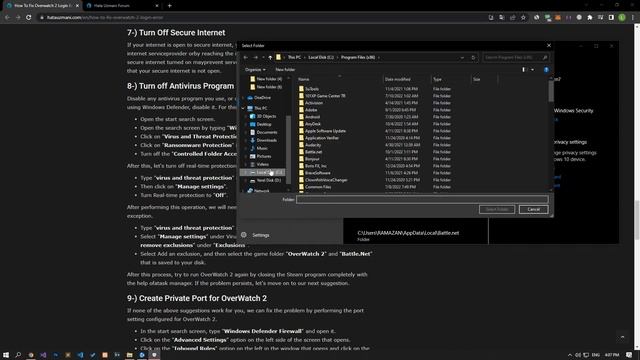The image size is (640, 360).
Task: Open notification center on taskbar
Action: [x=629, y=355]
